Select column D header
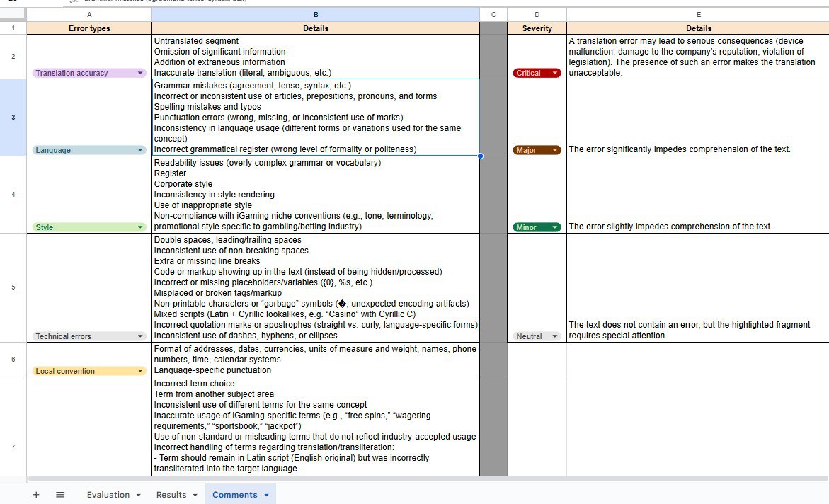 pos(537,14)
